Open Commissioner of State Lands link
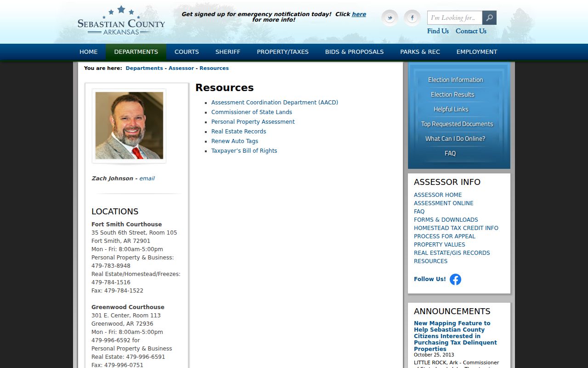The image size is (588, 368). coord(252,112)
